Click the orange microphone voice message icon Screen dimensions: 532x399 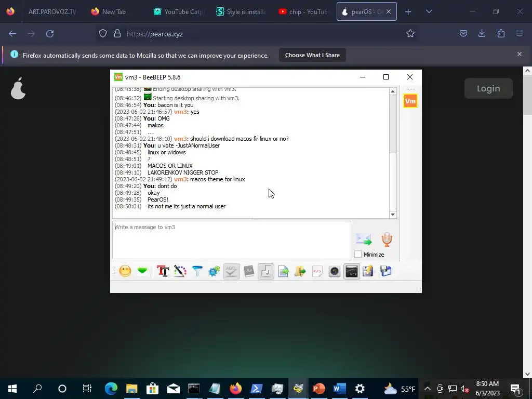pyautogui.click(x=387, y=239)
